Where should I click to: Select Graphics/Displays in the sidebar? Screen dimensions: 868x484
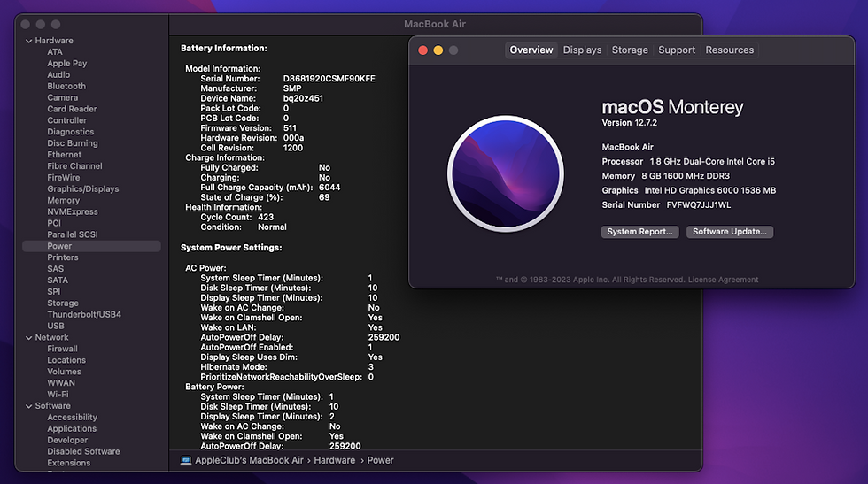pos(83,189)
